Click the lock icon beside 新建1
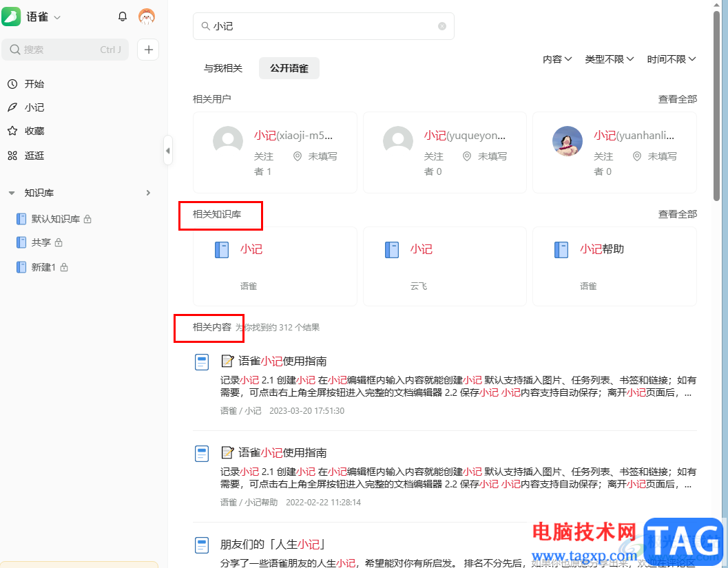 [64, 267]
